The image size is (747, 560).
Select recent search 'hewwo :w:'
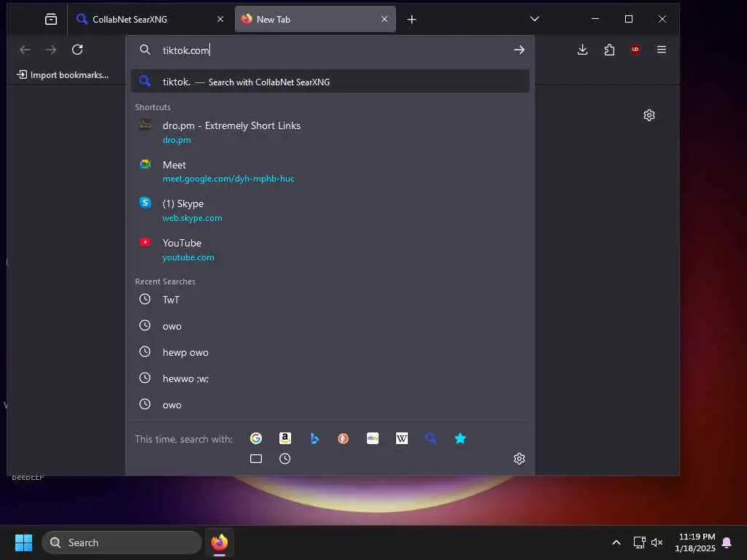pos(330,378)
